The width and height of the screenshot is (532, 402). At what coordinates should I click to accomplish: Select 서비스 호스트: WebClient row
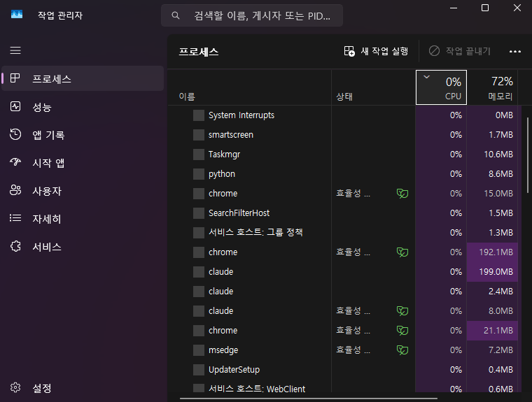click(x=343, y=387)
